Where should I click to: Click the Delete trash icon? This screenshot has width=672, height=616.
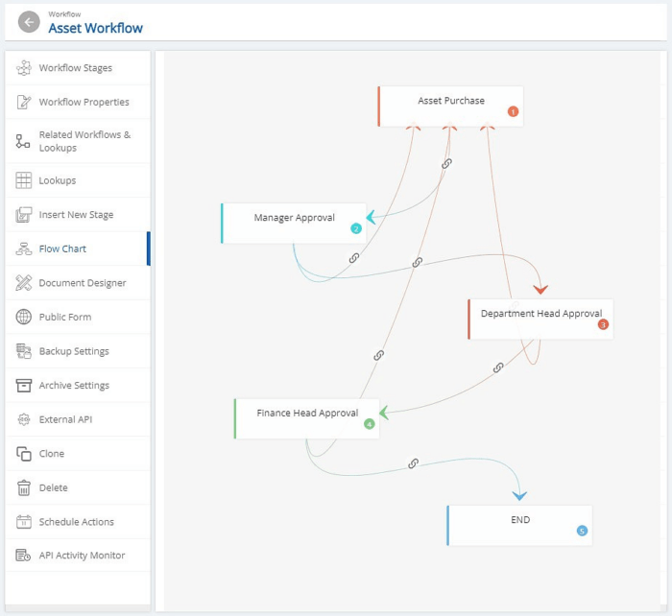(24, 487)
